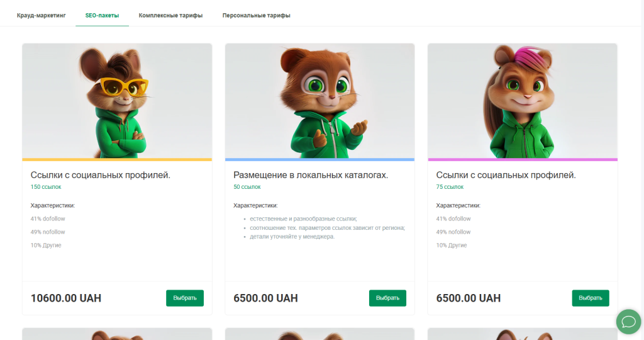Click the yellow stripe under first card image
Screen dimensions: 644x340
point(117,160)
